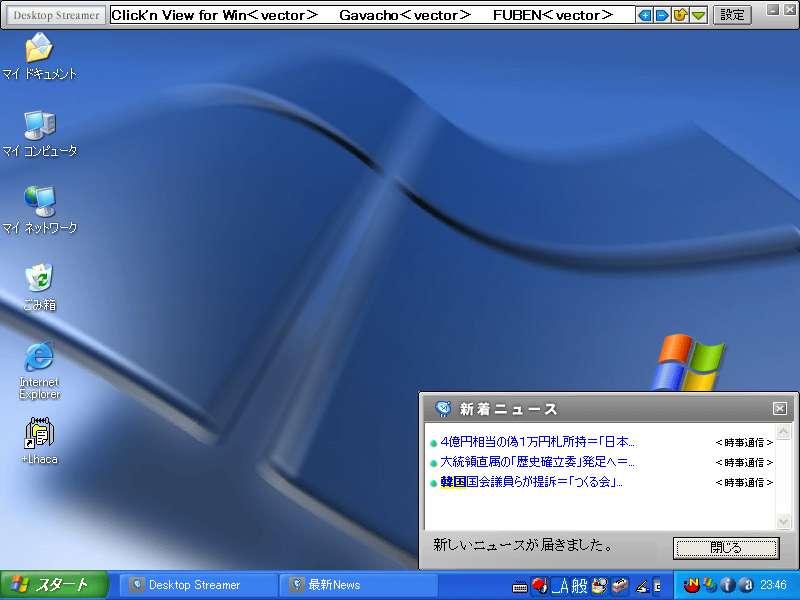Viewport: 800px width, 600px height.
Task: Click the 'FUBEN<vector>' ticker item
Action: [x=553, y=15]
